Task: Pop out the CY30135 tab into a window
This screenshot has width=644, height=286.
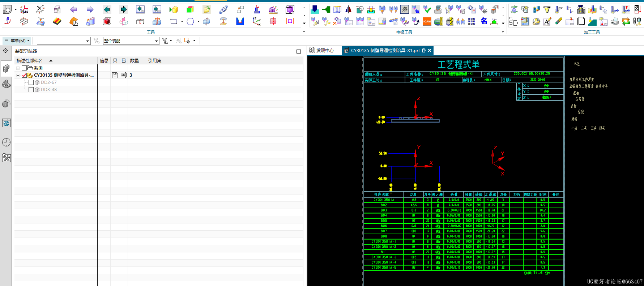Action: (424, 51)
